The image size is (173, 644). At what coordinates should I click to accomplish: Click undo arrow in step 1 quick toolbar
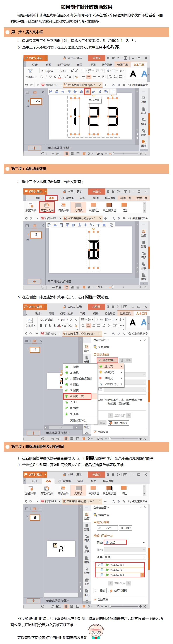pos(26,85)
